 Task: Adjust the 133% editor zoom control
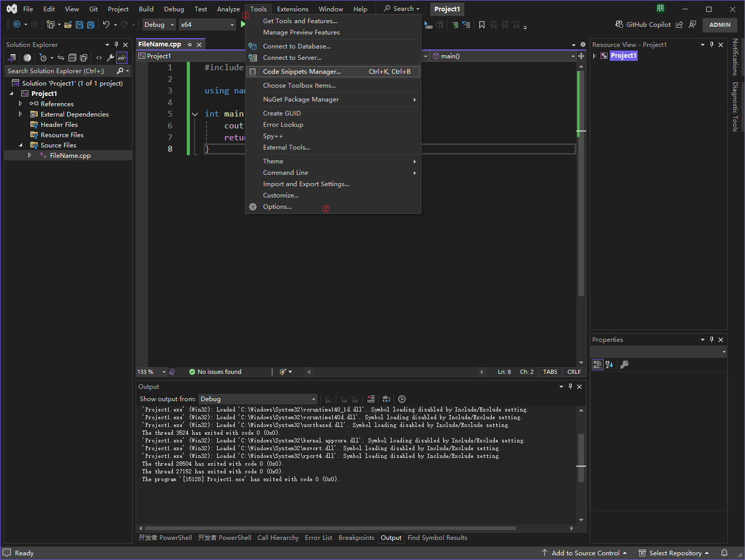(150, 371)
